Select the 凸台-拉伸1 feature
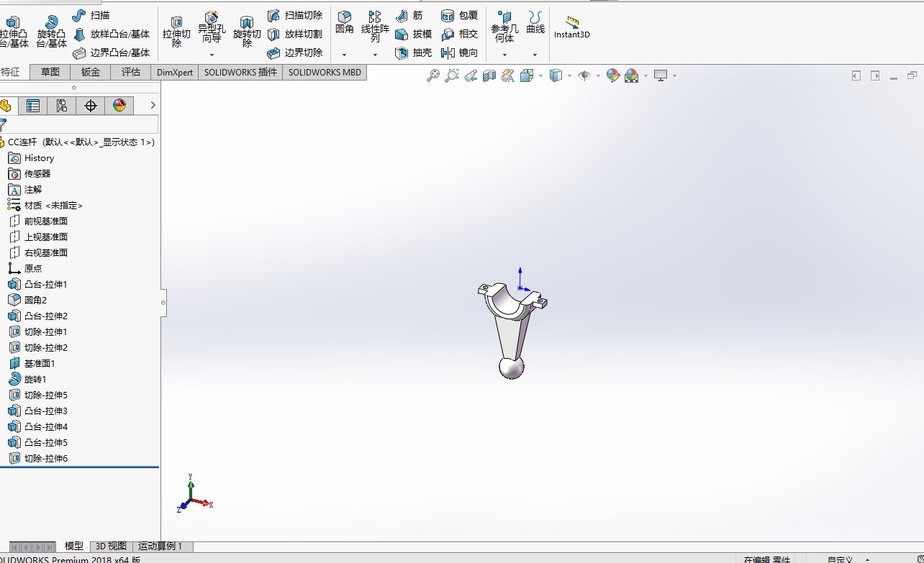Screen dimensions: 924x563 coord(37,285)
